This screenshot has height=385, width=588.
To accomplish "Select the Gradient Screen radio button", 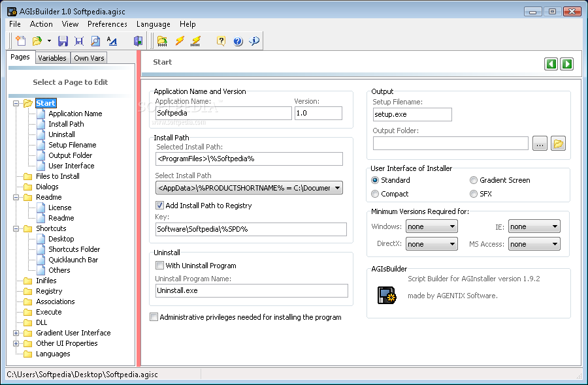I will pos(474,180).
